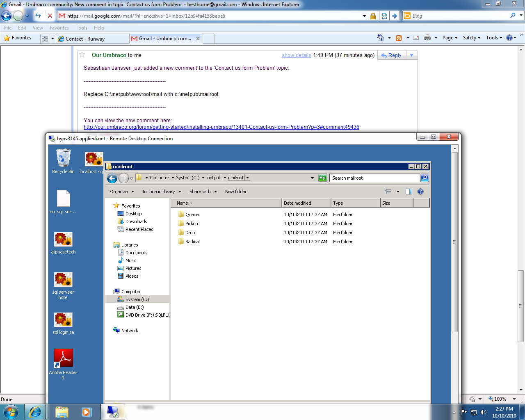The width and height of the screenshot is (525, 420).
Task: Click the Favorites button with star
Action: coord(18,38)
